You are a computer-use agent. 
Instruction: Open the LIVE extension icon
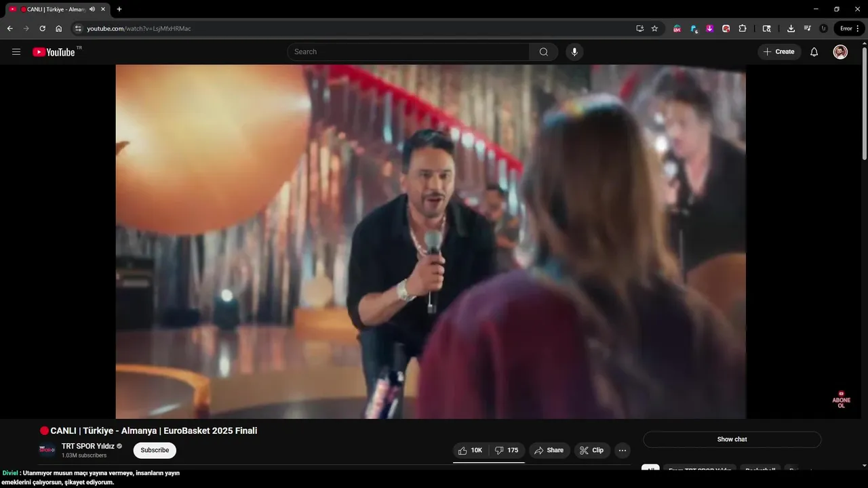[677, 28]
